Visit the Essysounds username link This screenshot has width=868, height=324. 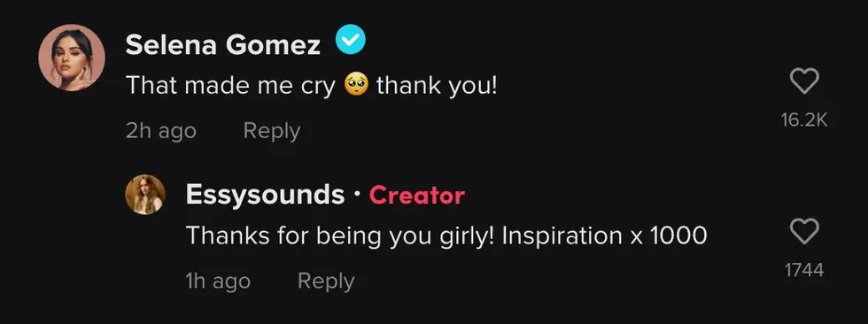pyautogui.click(x=265, y=195)
